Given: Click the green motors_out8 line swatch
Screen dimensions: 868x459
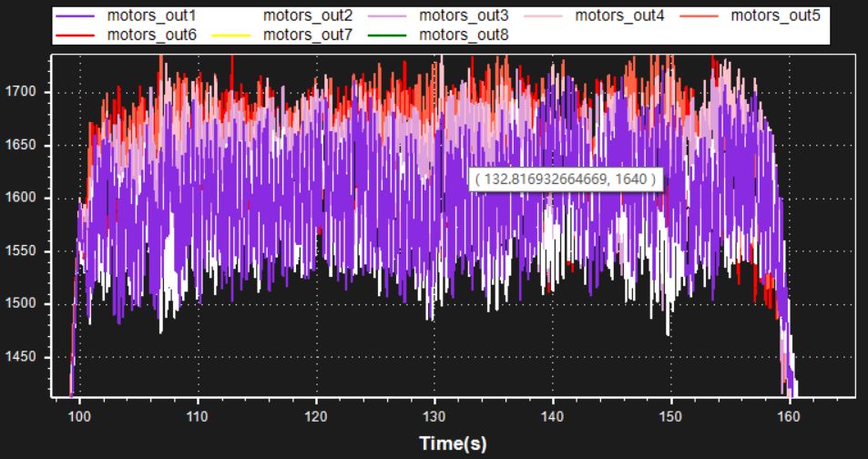Looking at the screenshot, I should (x=386, y=36).
